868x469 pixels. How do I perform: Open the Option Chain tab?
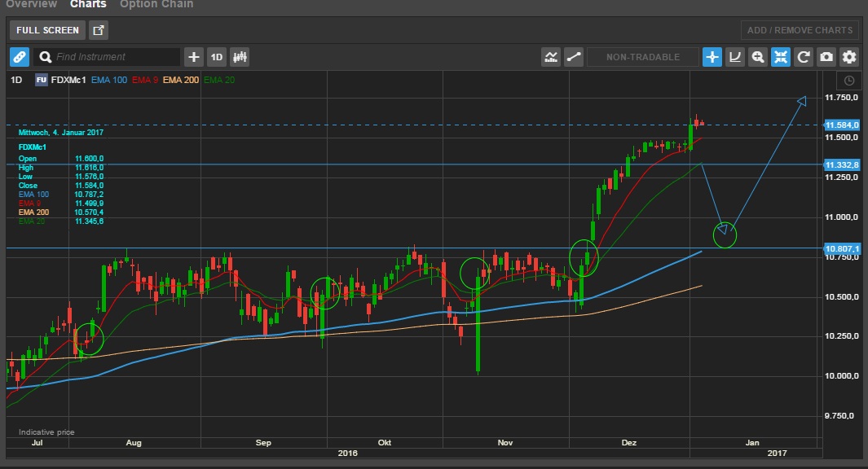click(x=156, y=4)
